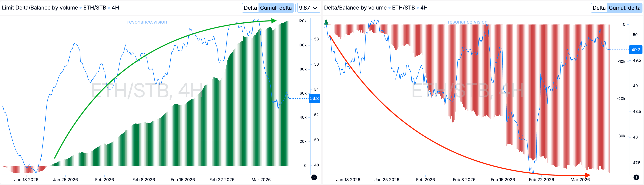The image size is (644, 185).
Task: Open the 9.87 dropdown
Action: pos(308,8)
